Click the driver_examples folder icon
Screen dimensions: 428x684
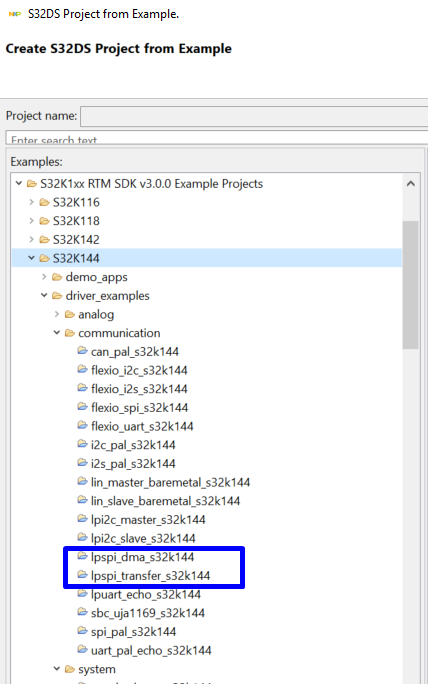point(57,296)
